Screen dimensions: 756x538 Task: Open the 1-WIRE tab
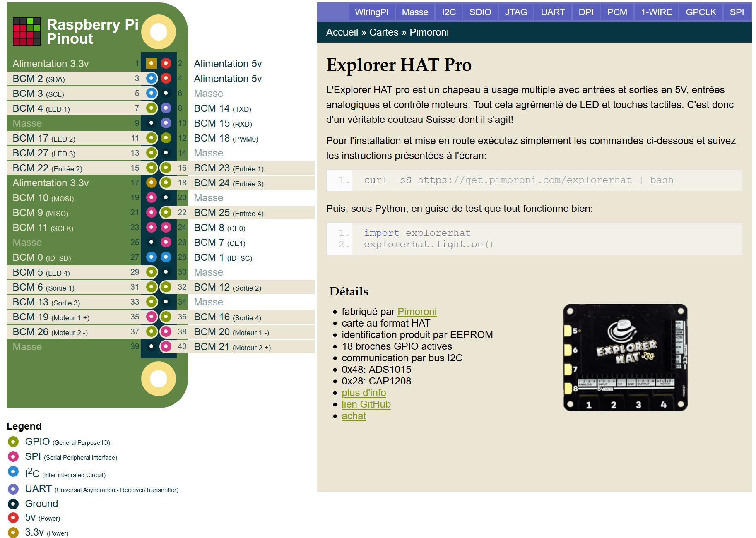click(656, 12)
